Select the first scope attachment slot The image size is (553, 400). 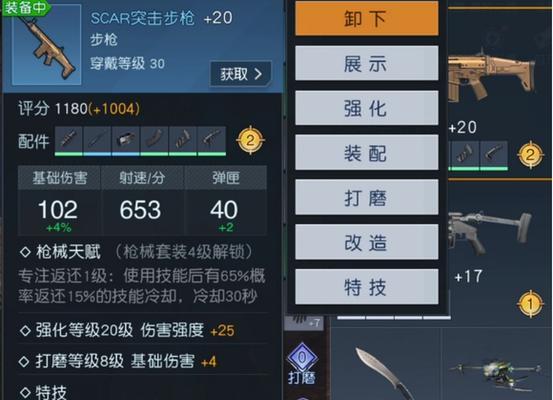coord(69,140)
